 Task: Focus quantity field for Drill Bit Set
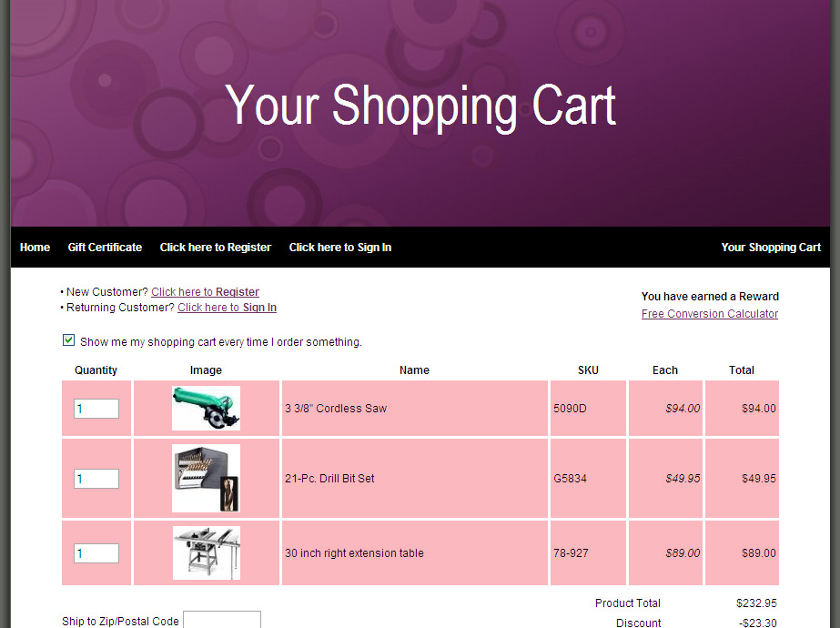pos(96,479)
